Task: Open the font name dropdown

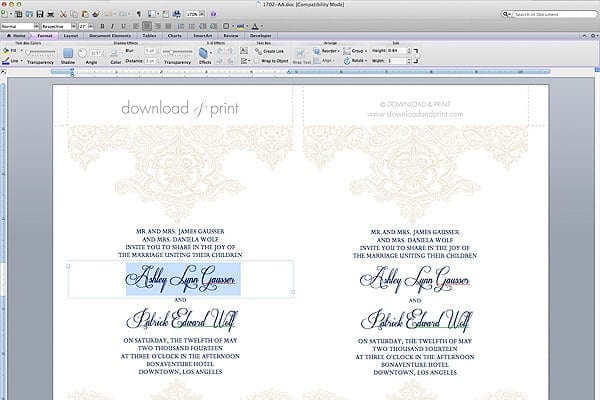Action: 73,26
